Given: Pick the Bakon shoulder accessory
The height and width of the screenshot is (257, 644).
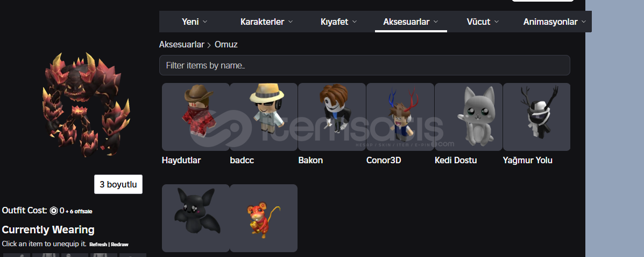Looking at the screenshot, I should (x=332, y=117).
